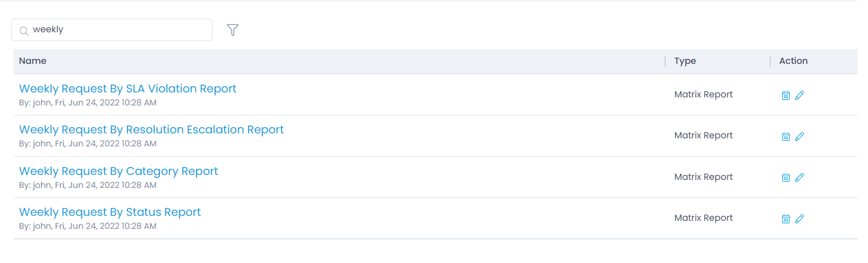
Task: Click the filter funnel icon
Action: pos(233,30)
